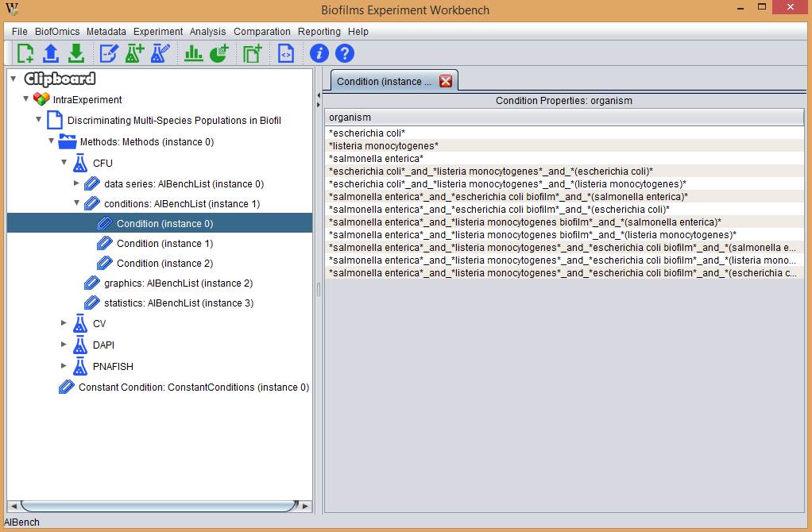The width and height of the screenshot is (812, 532).
Task: Click the new experiment toolbar icon
Action: click(x=25, y=53)
